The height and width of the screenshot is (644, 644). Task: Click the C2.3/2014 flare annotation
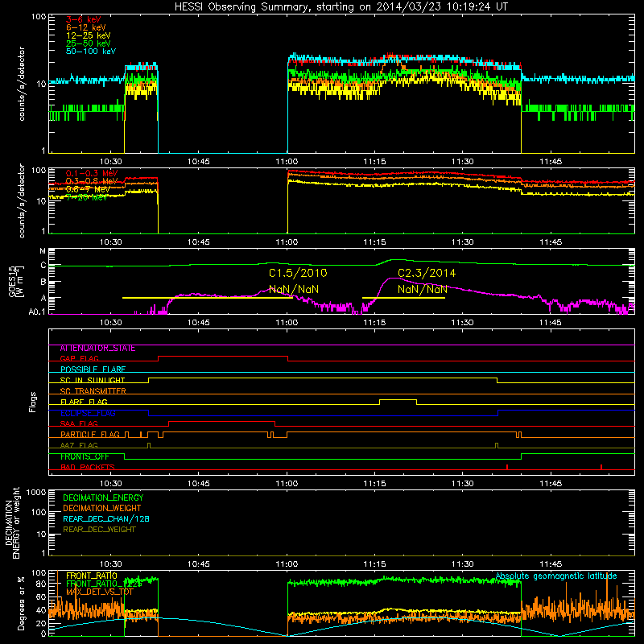(427, 273)
